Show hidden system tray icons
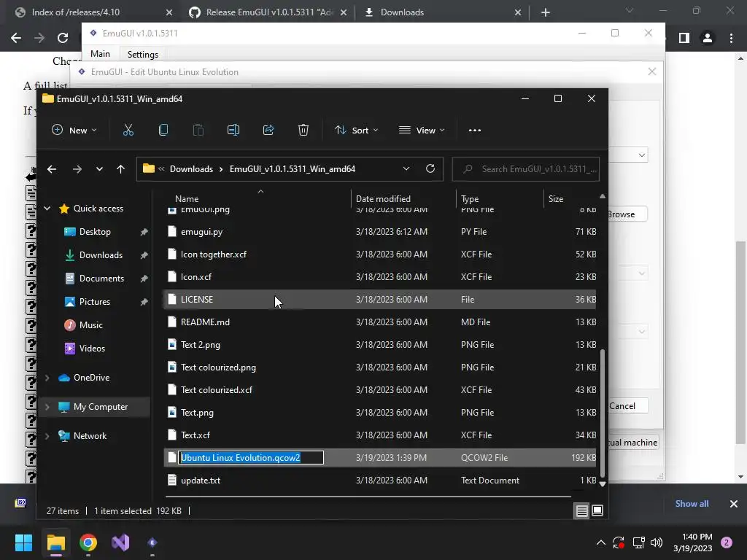The width and height of the screenshot is (747, 560). pyautogui.click(x=601, y=542)
